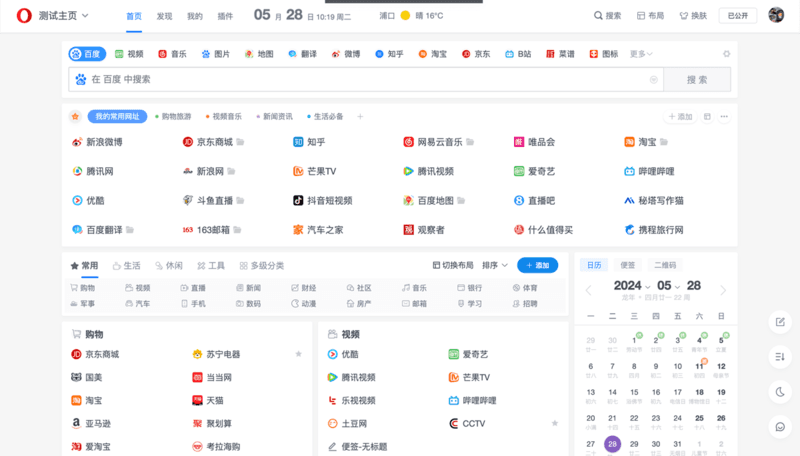800x456 pixels.
Task: Click 已公开 button
Action: click(738, 16)
